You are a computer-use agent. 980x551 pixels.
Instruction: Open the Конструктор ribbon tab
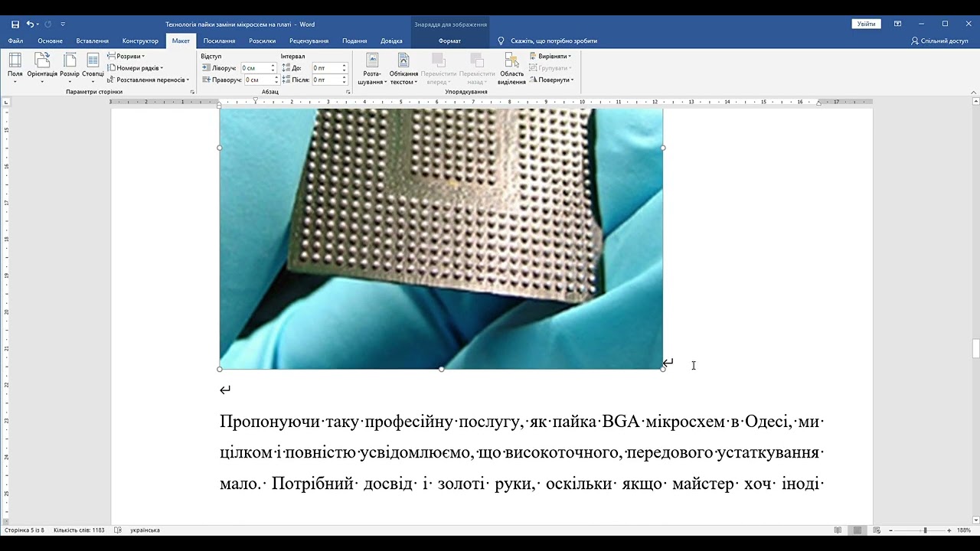tap(140, 41)
